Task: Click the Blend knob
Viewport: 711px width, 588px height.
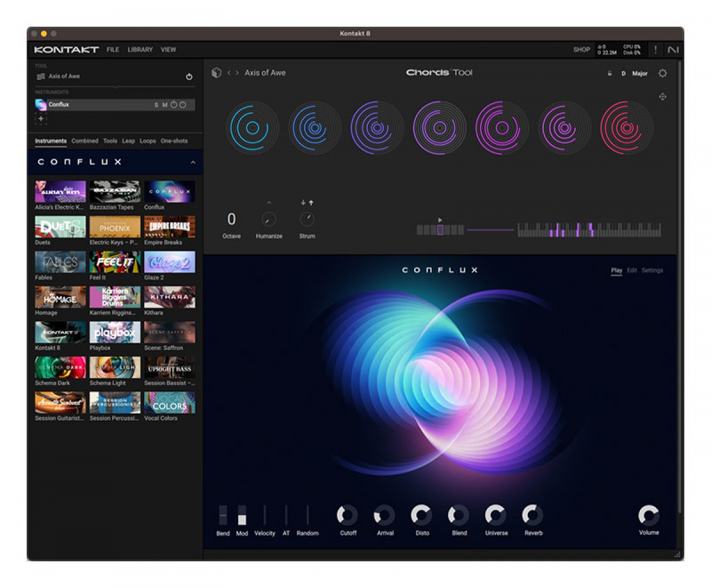Action: pos(459,515)
